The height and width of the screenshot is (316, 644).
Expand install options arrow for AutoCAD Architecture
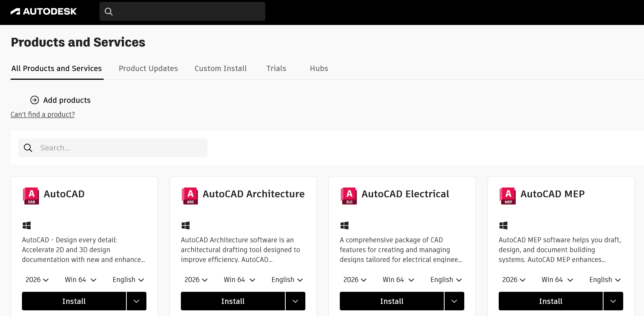click(296, 301)
